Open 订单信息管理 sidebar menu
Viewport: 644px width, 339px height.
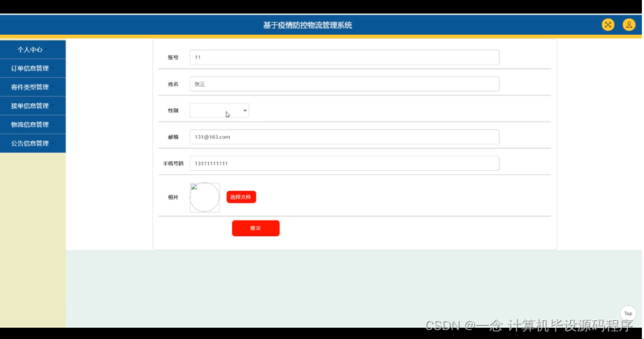pos(33,68)
